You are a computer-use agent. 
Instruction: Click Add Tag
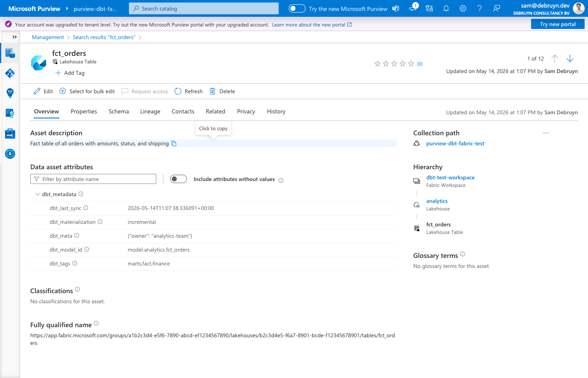(70, 73)
